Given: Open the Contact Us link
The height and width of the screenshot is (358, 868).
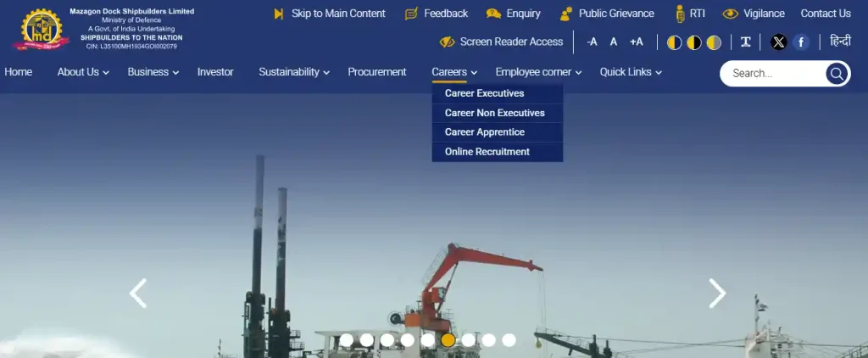Looking at the screenshot, I should pyautogui.click(x=826, y=14).
